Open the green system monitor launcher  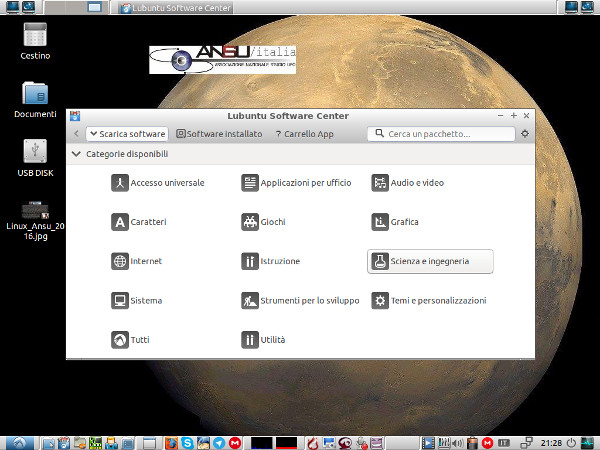95,443
